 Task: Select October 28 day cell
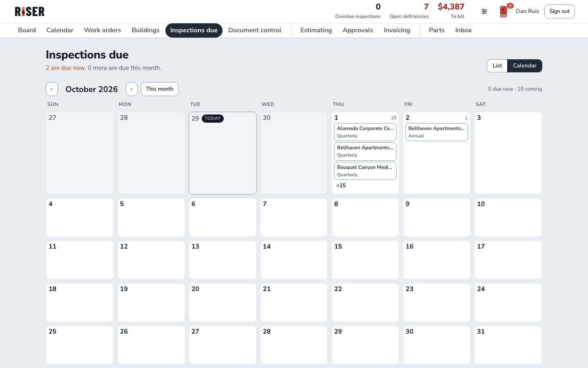[x=294, y=345]
